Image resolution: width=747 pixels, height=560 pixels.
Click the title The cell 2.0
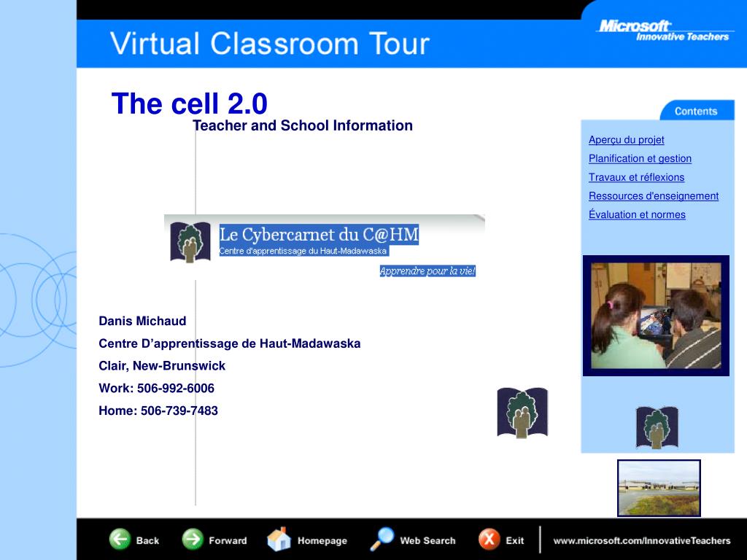tap(189, 104)
